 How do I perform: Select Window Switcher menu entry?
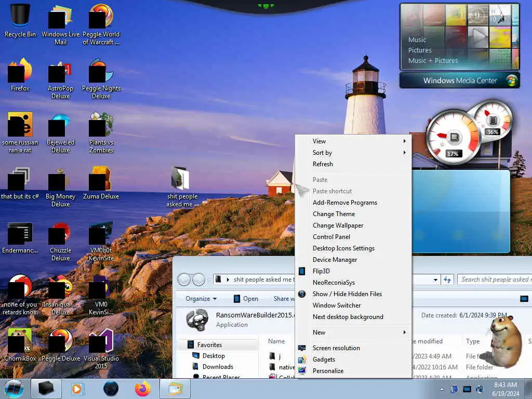point(353,305)
